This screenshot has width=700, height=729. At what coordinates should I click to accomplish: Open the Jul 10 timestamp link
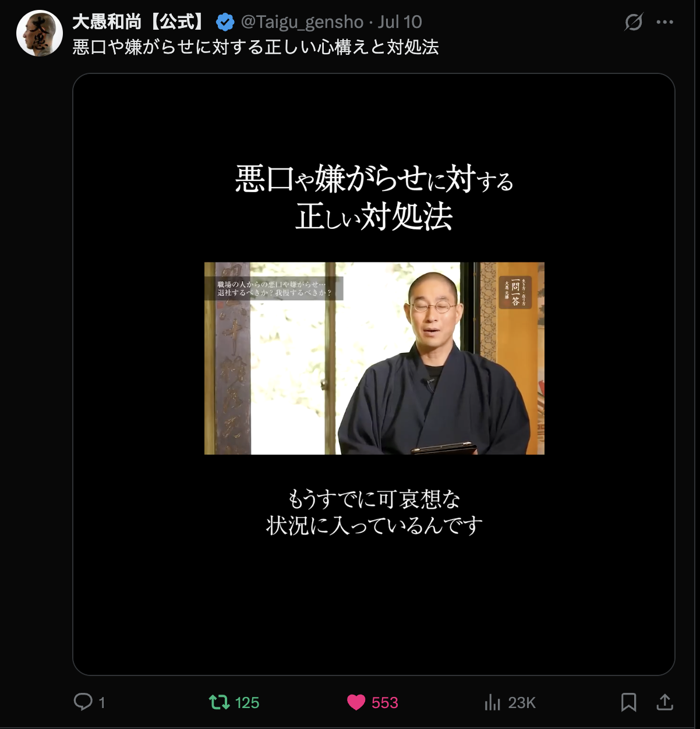click(x=400, y=22)
